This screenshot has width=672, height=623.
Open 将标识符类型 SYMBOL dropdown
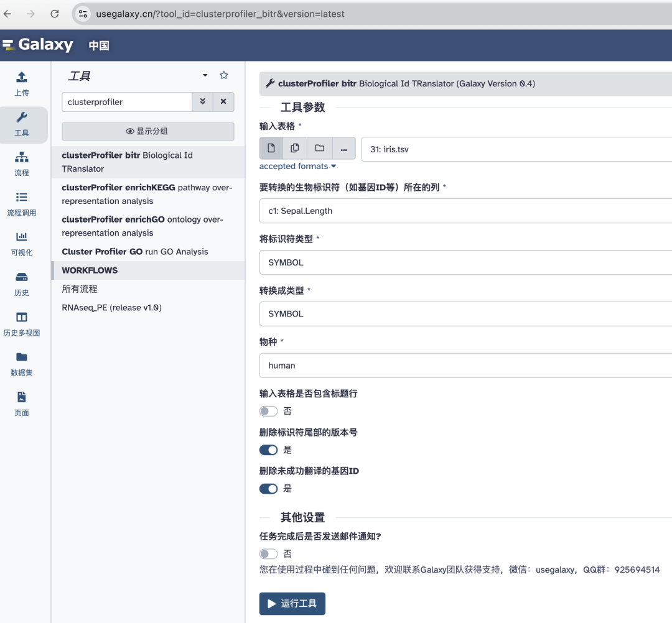click(x=465, y=262)
